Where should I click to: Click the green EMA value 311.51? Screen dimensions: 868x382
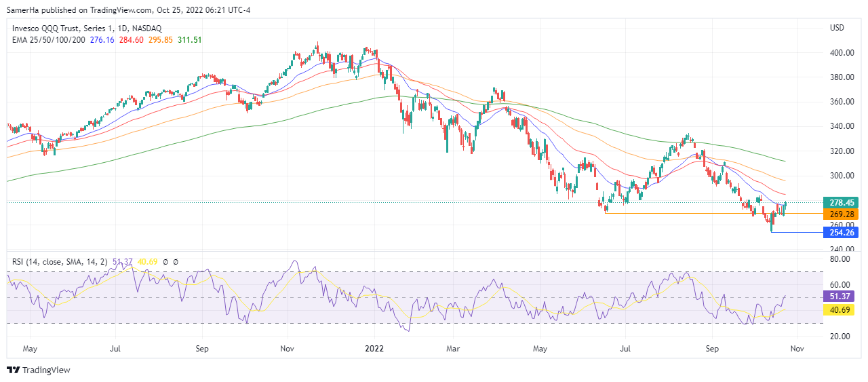pos(190,40)
